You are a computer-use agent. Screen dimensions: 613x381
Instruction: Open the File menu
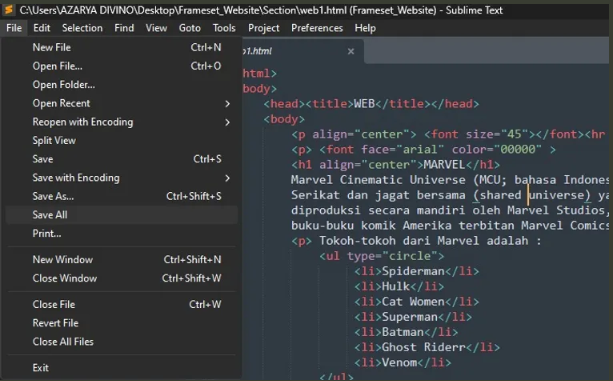click(x=14, y=28)
